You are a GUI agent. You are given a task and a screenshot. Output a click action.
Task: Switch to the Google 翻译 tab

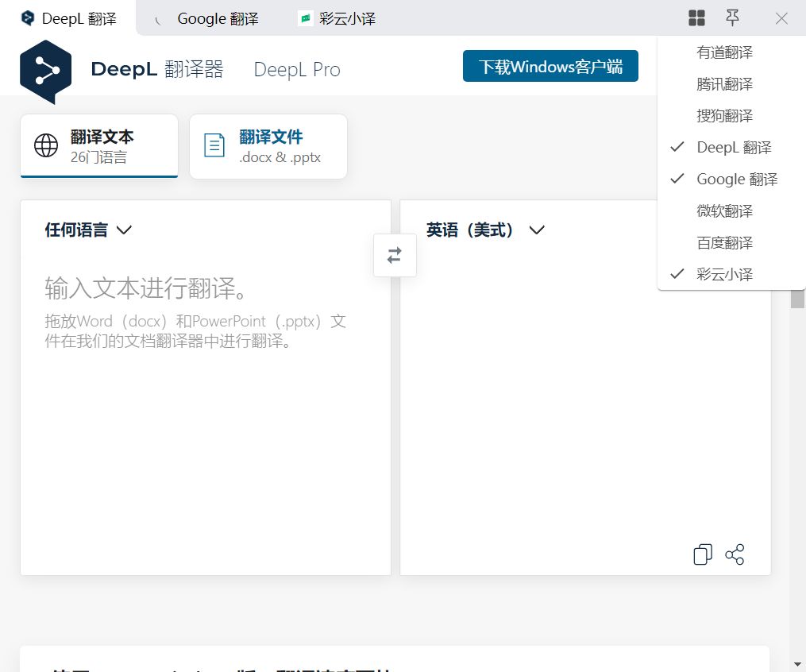tap(208, 19)
